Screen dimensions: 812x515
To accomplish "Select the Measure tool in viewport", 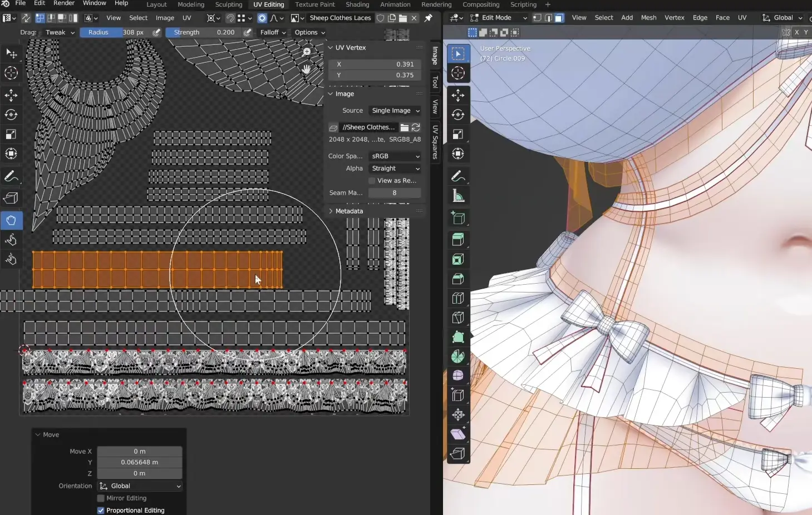I will (x=458, y=196).
